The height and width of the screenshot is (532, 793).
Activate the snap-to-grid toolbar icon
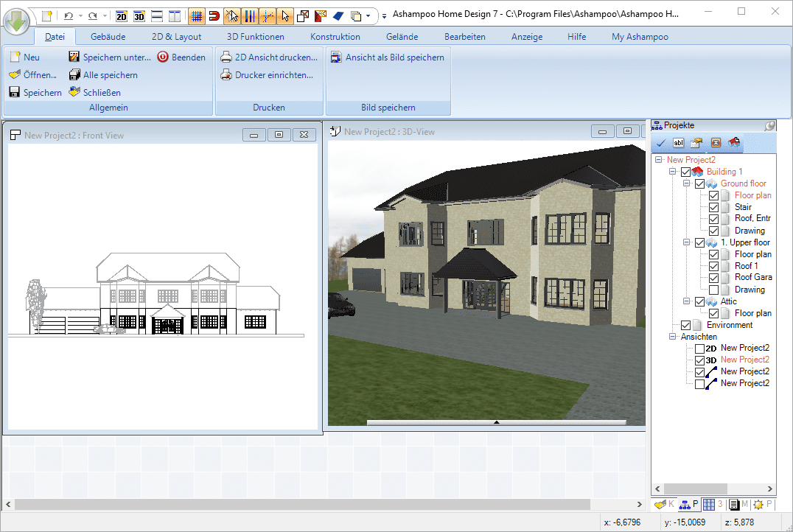pyautogui.click(x=196, y=15)
